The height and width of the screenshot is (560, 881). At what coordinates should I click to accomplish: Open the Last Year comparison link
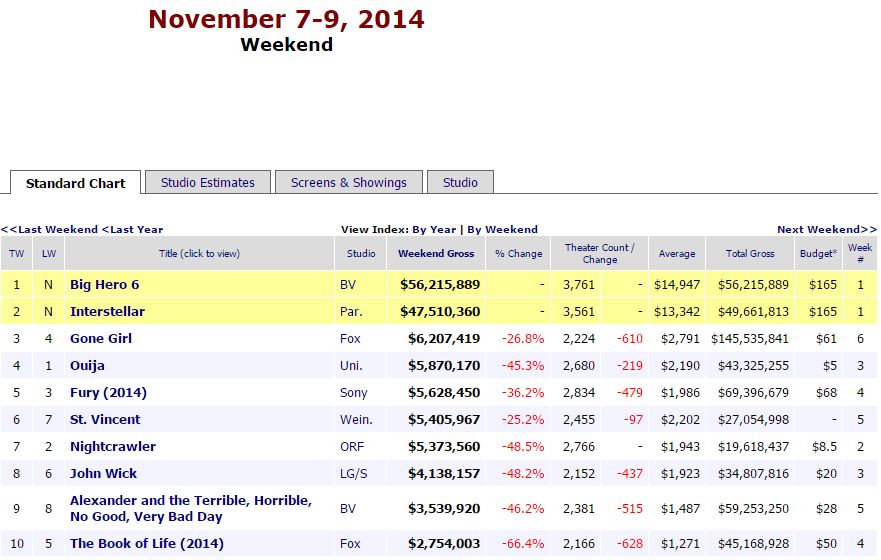point(132,229)
